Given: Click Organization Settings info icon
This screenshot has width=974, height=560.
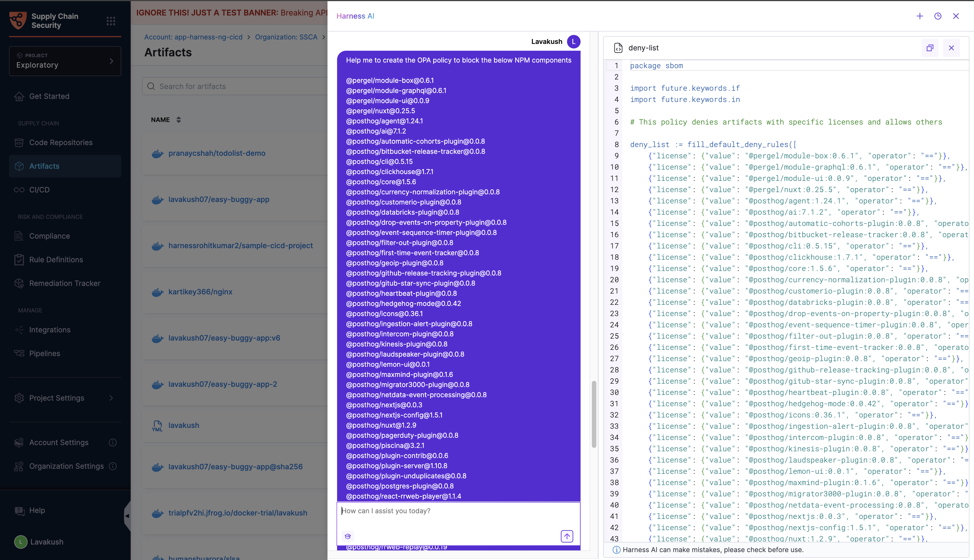Looking at the screenshot, I should 113,466.
